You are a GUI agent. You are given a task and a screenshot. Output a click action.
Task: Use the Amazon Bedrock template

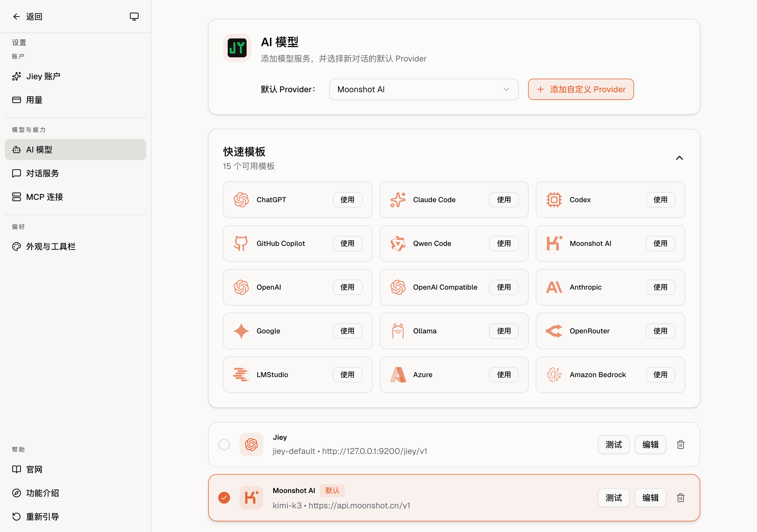pyautogui.click(x=660, y=375)
